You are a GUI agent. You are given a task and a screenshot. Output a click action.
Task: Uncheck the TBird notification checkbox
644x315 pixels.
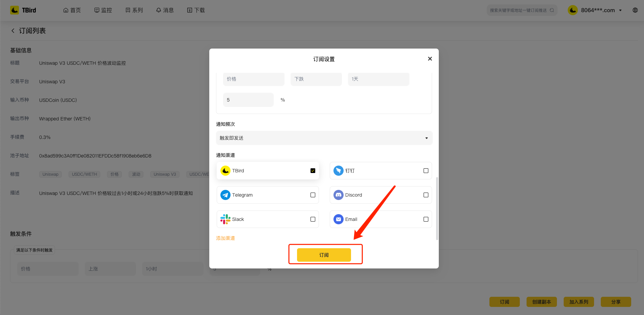pyautogui.click(x=313, y=171)
